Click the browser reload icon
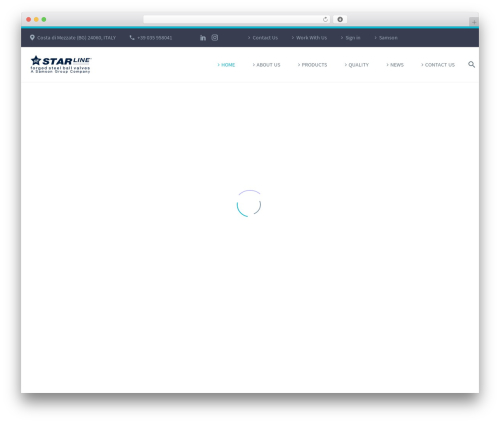The image size is (500, 423). [x=325, y=19]
